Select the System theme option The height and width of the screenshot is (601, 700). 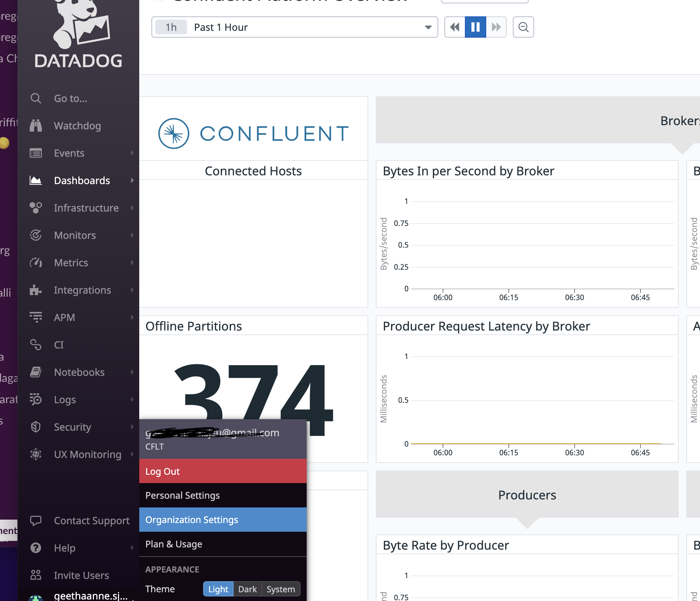(281, 589)
